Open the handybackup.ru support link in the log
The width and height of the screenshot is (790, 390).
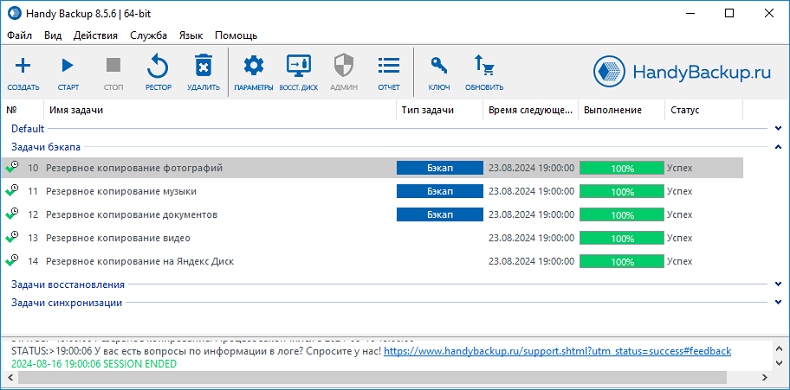point(557,351)
